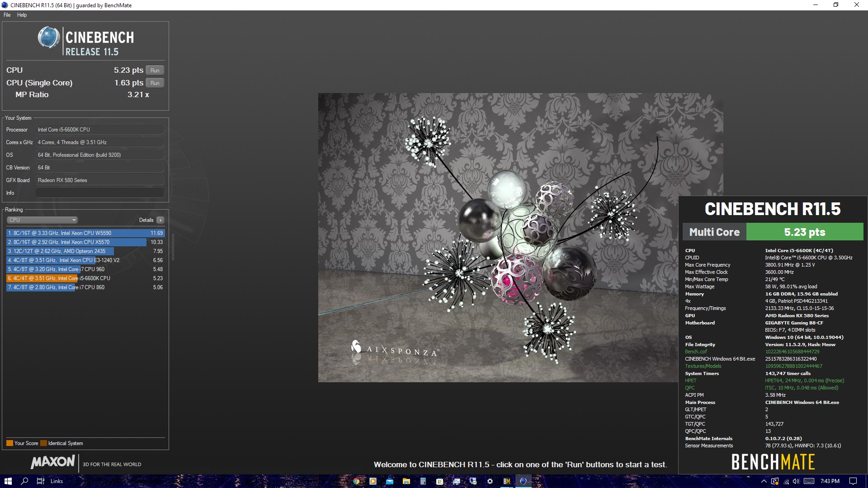The image size is (868, 488).
Task: Select Xeon X5570 ranking row
Action: pyautogui.click(x=85, y=242)
